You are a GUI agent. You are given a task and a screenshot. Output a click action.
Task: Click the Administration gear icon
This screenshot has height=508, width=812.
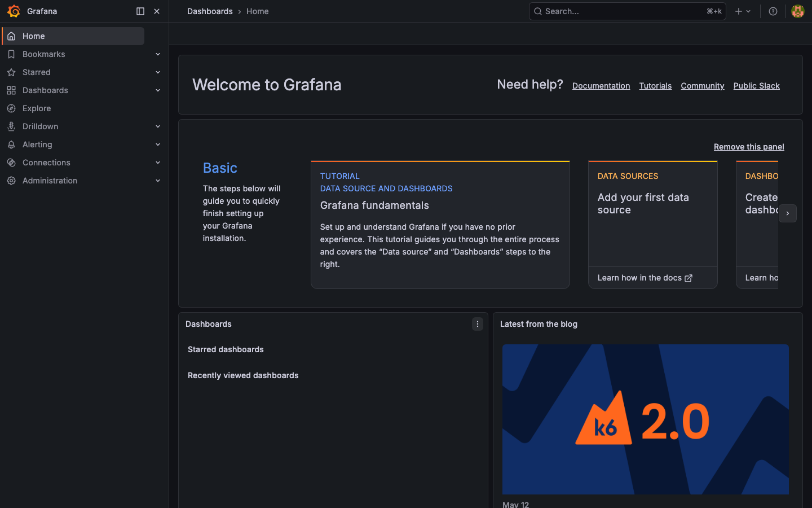[x=11, y=181]
